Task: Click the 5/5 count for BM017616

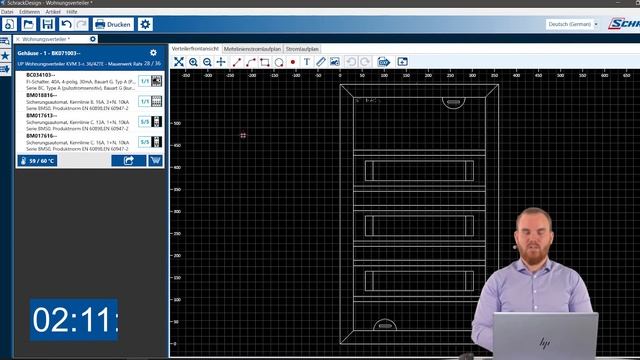Action: click(144, 142)
